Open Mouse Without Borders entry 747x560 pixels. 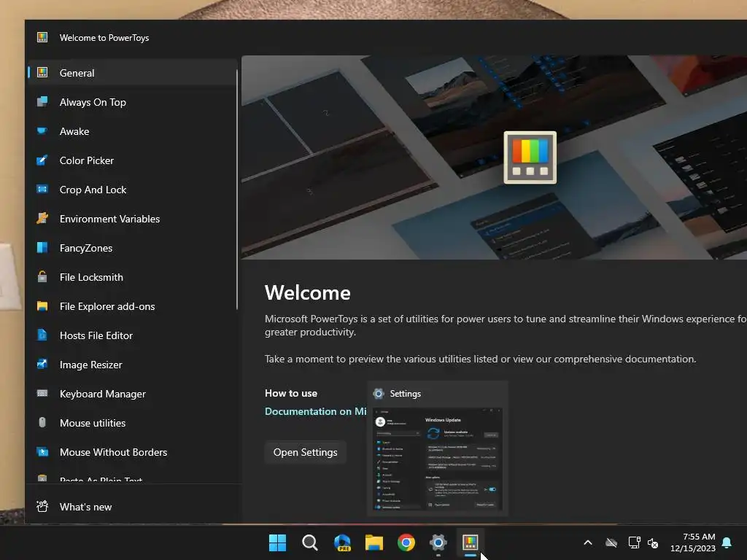click(132, 452)
